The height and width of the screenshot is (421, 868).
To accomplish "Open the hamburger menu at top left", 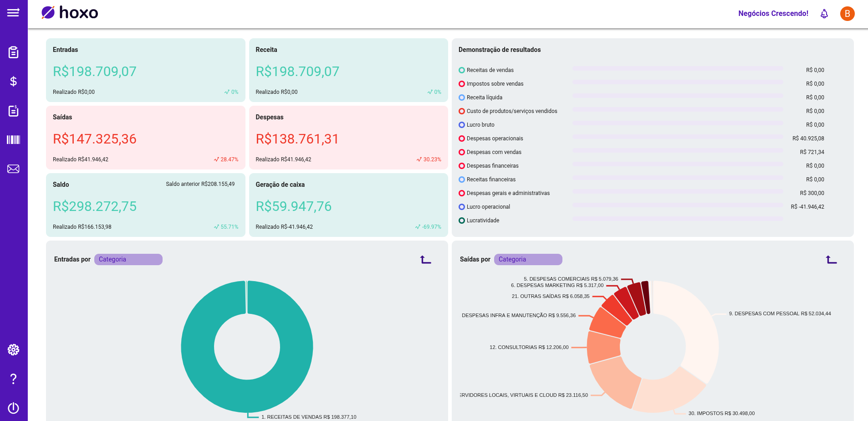I will tap(13, 13).
